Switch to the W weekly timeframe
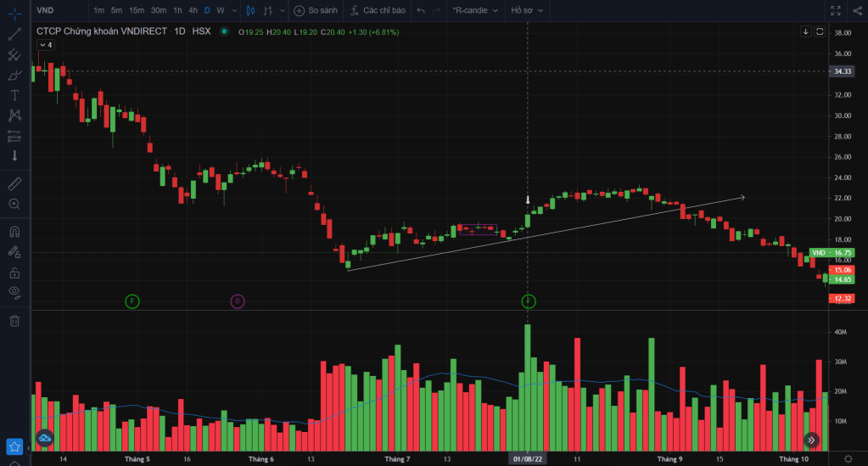The image size is (868, 466). 221,10
